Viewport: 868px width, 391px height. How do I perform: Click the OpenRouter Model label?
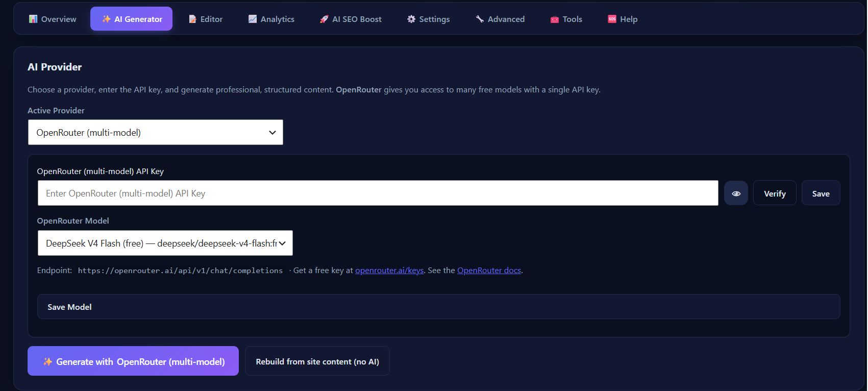(73, 221)
